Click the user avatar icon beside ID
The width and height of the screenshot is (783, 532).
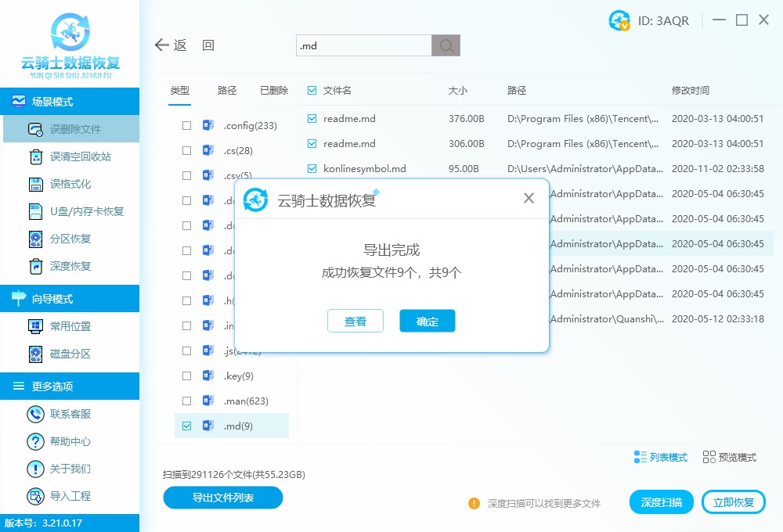click(619, 20)
